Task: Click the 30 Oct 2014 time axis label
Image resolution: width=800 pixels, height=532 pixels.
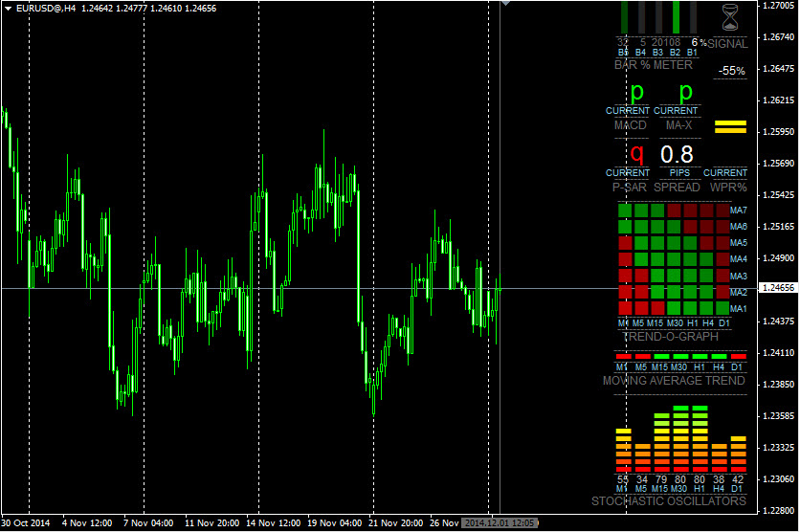Action: [x=26, y=522]
